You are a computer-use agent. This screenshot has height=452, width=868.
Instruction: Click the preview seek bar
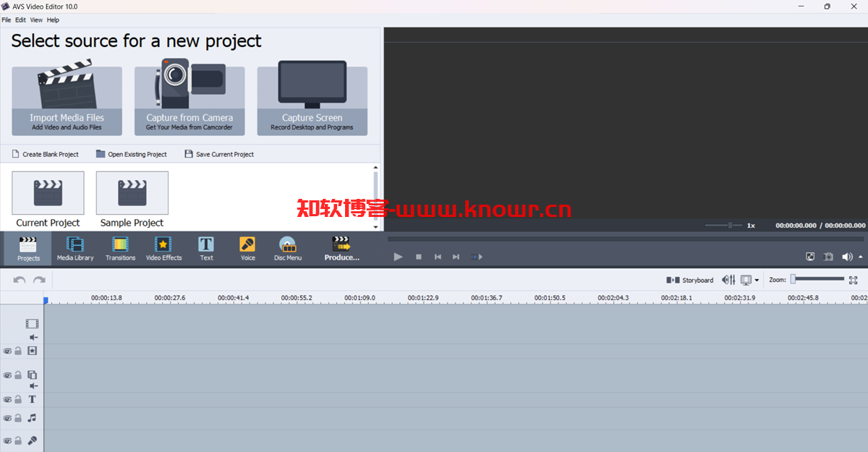point(626,239)
